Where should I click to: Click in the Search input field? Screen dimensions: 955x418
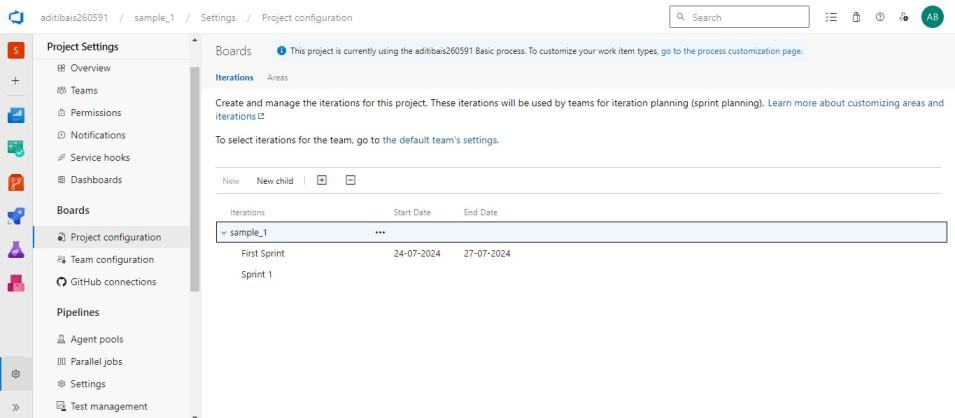tap(745, 17)
